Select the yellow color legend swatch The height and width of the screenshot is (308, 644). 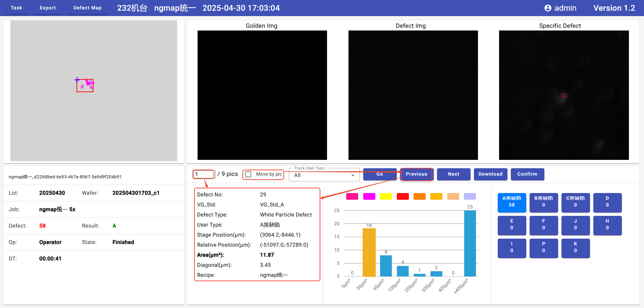pos(386,196)
